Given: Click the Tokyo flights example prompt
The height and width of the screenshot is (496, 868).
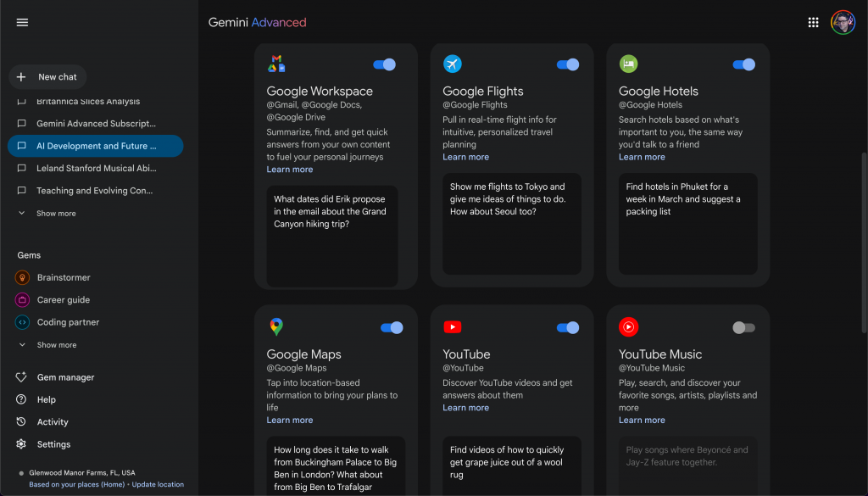Looking at the screenshot, I should click(506, 199).
